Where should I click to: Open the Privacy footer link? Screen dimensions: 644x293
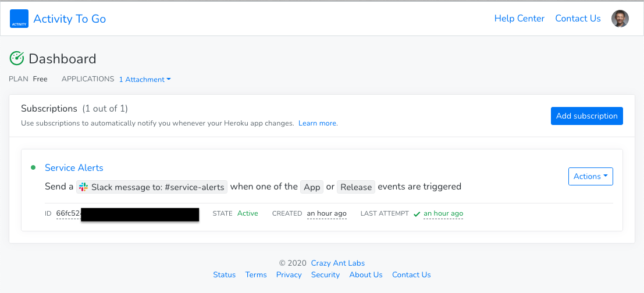[289, 274]
